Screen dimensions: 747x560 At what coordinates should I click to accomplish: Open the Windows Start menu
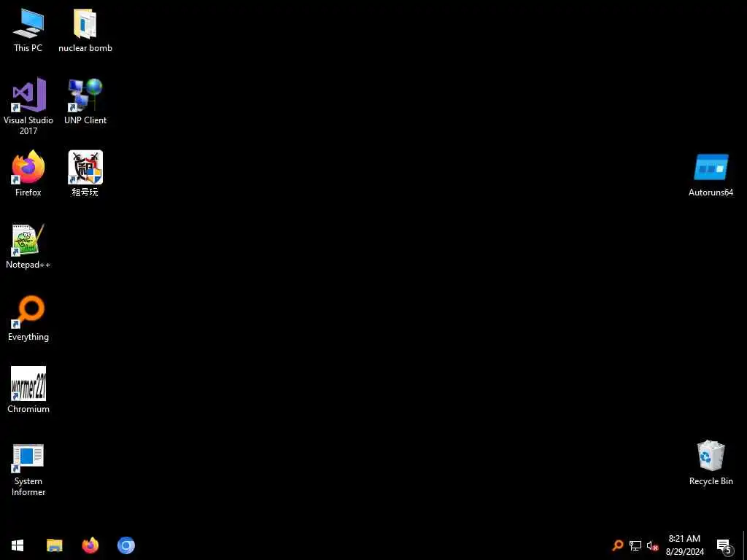coord(18,545)
